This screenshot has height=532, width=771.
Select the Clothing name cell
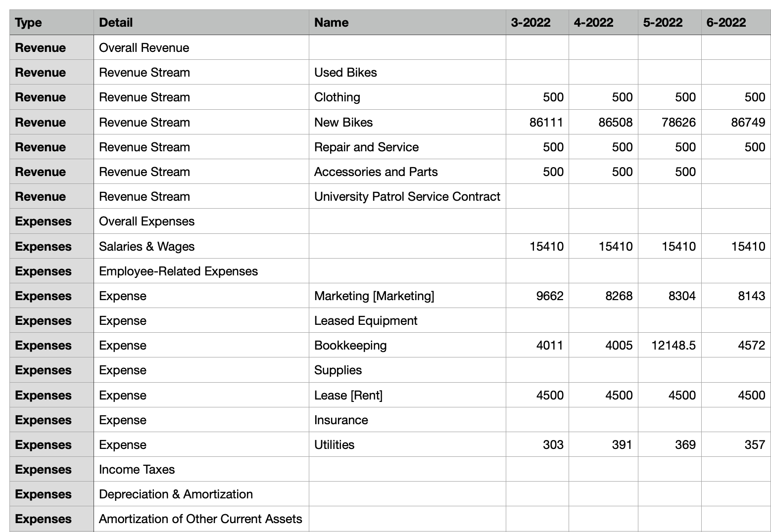point(407,97)
